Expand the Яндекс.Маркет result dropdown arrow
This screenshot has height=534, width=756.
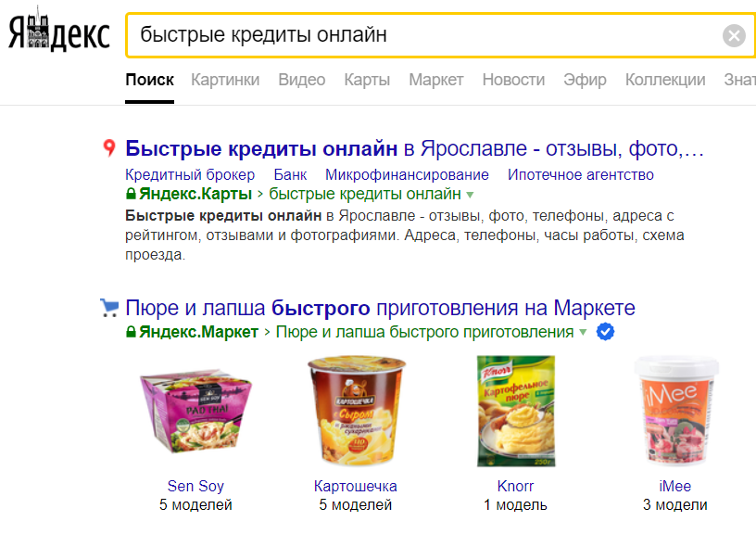pyautogui.click(x=583, y=332)
